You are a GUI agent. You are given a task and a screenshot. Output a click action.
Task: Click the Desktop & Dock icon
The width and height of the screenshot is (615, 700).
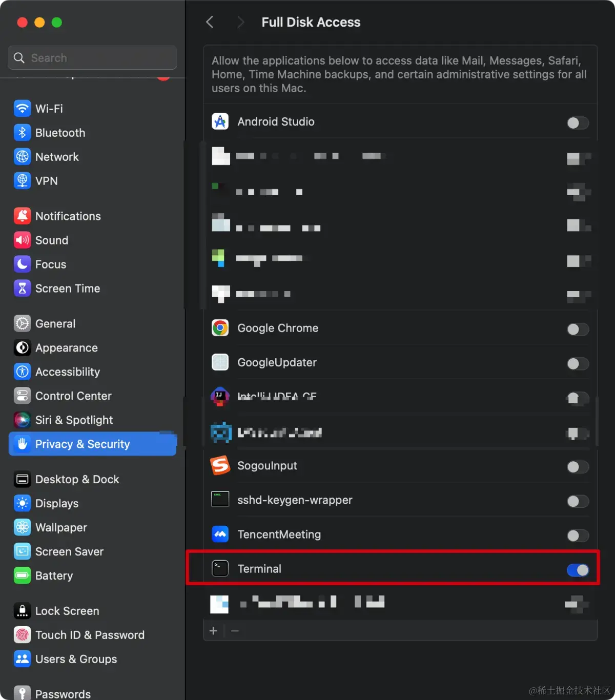point(22,480)
